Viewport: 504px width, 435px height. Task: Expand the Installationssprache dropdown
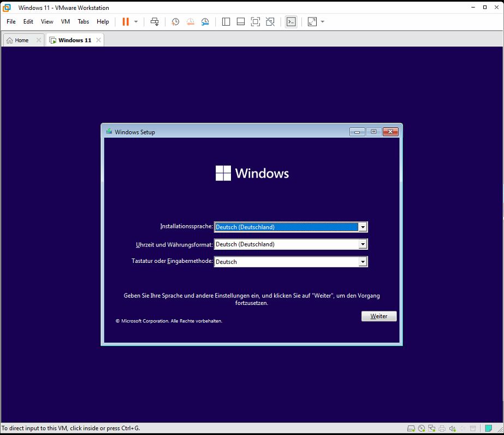click(363, 227)
